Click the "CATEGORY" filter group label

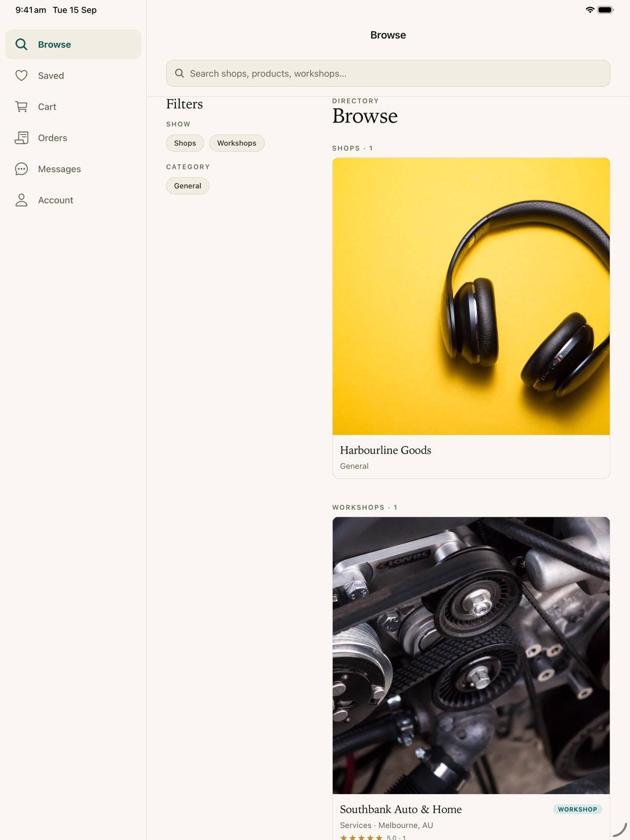click(188, 167)
